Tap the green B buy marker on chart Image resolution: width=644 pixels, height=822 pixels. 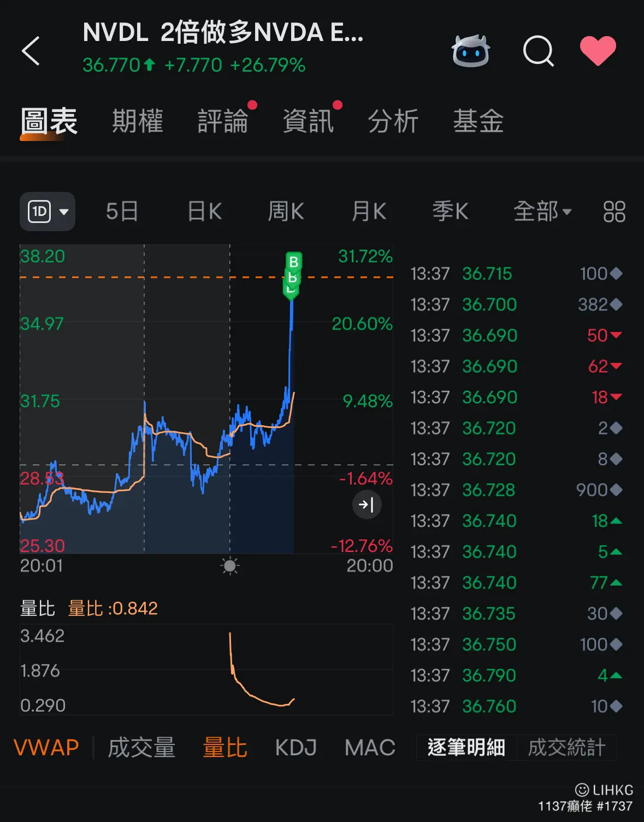point(293,262)
